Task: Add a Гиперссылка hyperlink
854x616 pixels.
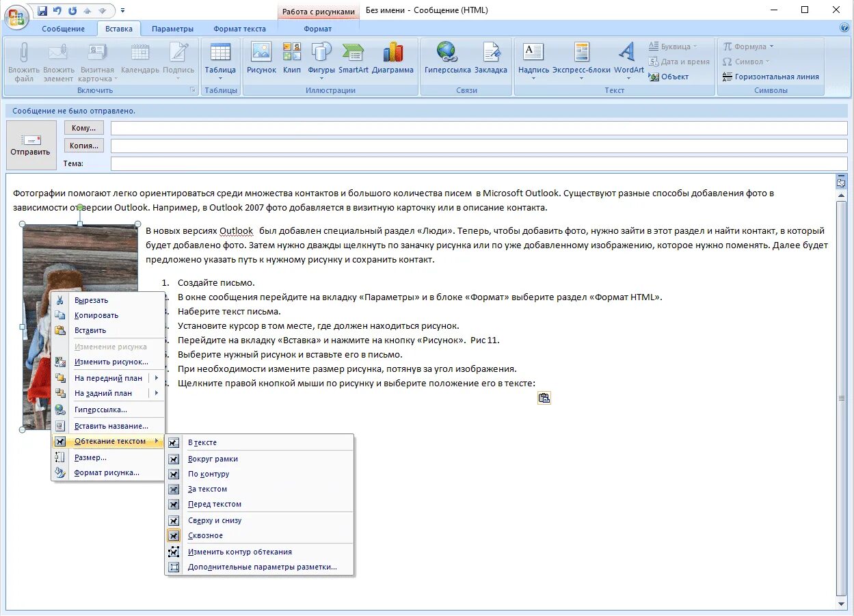Action: (x=447, y=58)
